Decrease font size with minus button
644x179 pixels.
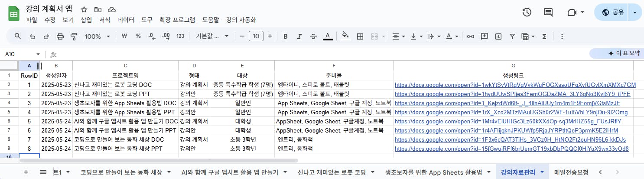[242, 36]
